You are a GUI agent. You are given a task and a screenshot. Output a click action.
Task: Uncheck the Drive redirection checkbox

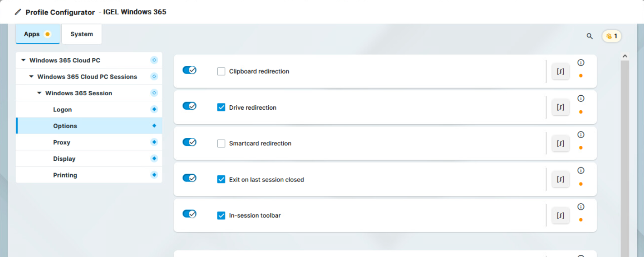coord(221,107)
